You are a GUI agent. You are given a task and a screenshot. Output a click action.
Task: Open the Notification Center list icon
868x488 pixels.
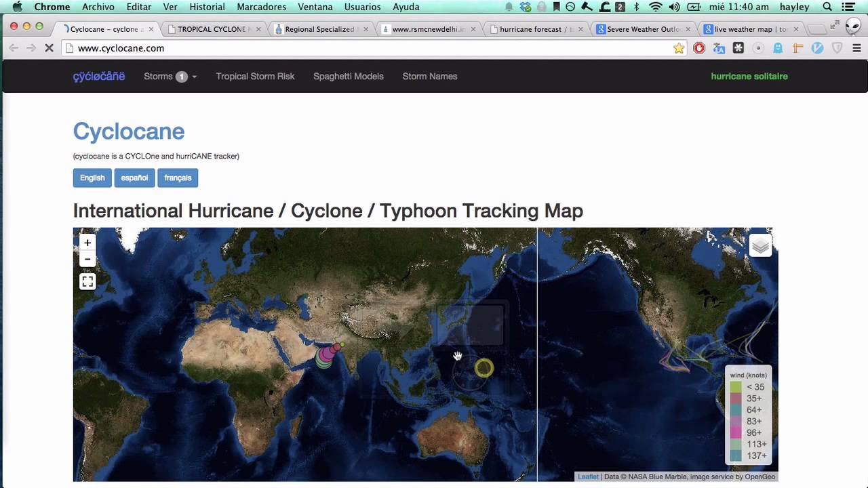850,7
